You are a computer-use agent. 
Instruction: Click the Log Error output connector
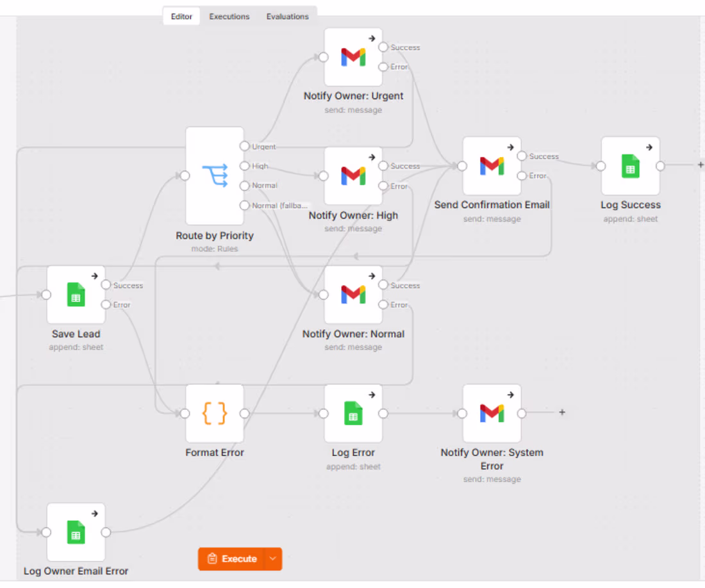coord(383,413)
